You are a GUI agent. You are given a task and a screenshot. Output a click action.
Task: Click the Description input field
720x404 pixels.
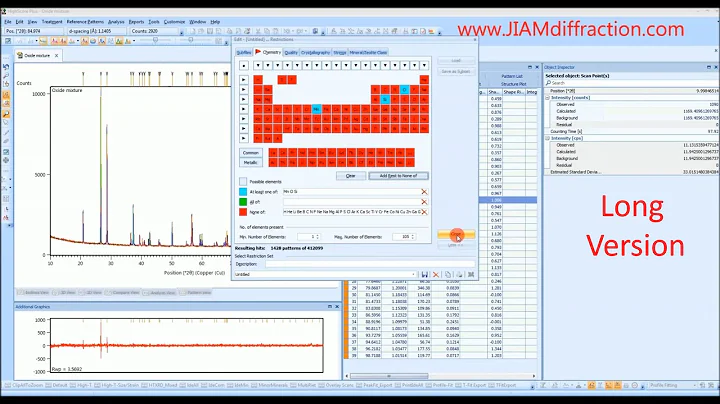tap(370, 264)
